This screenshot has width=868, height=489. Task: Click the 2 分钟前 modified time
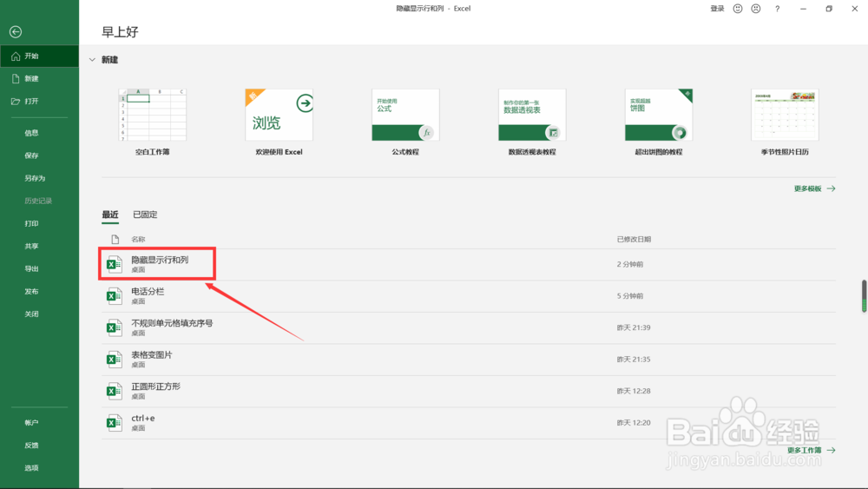click(x=630, y=264)
